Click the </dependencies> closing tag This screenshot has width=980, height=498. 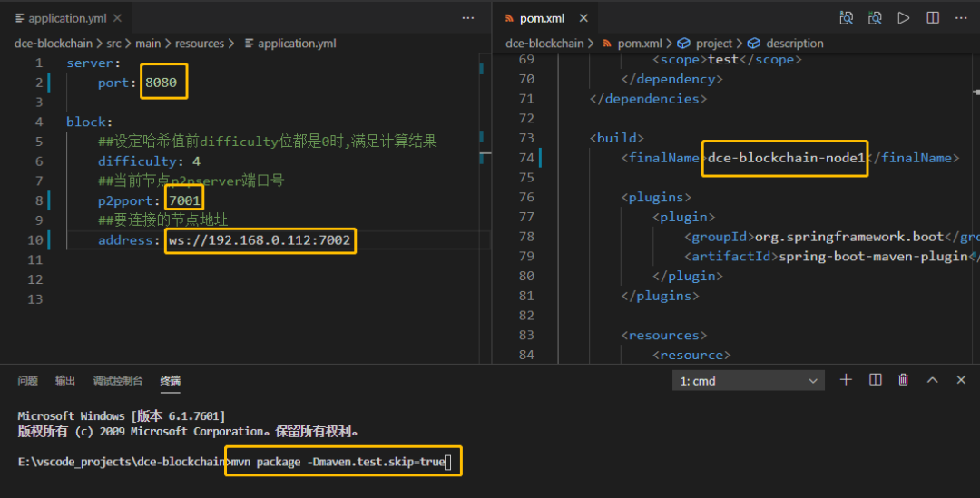pos(648,99)
